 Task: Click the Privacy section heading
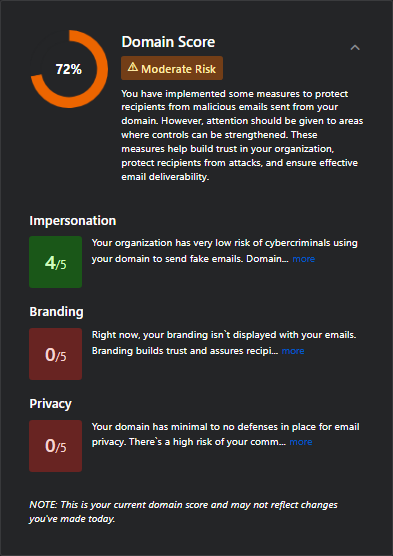point(50,404)
